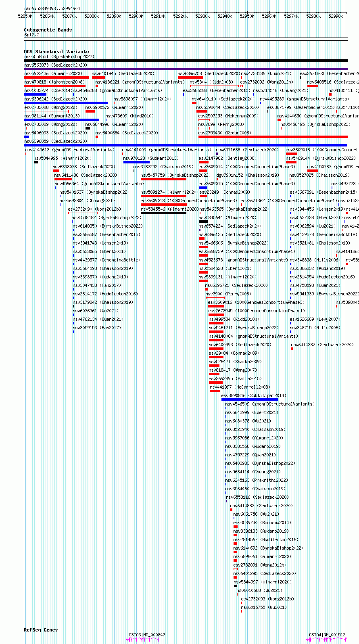Click nsv970123 (Sudmant2013) variant label
The height and width of the screenshot is (644, 359).
151,159
